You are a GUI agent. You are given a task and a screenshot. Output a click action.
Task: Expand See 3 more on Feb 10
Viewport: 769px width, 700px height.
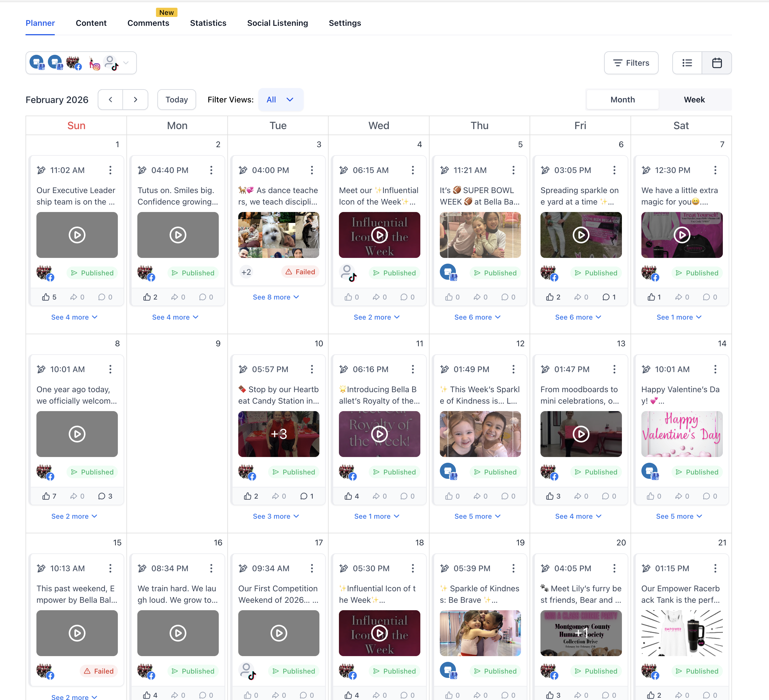[276, 516]
